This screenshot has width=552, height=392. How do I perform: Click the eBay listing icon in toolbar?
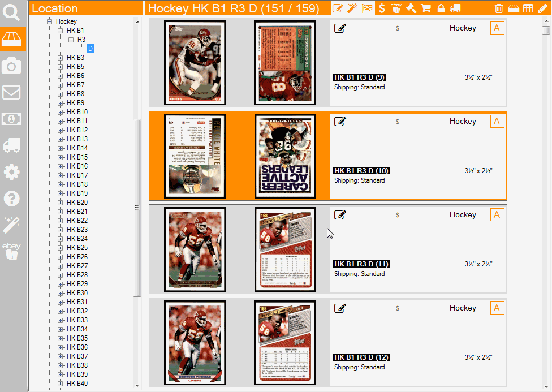tap(396, 8)
